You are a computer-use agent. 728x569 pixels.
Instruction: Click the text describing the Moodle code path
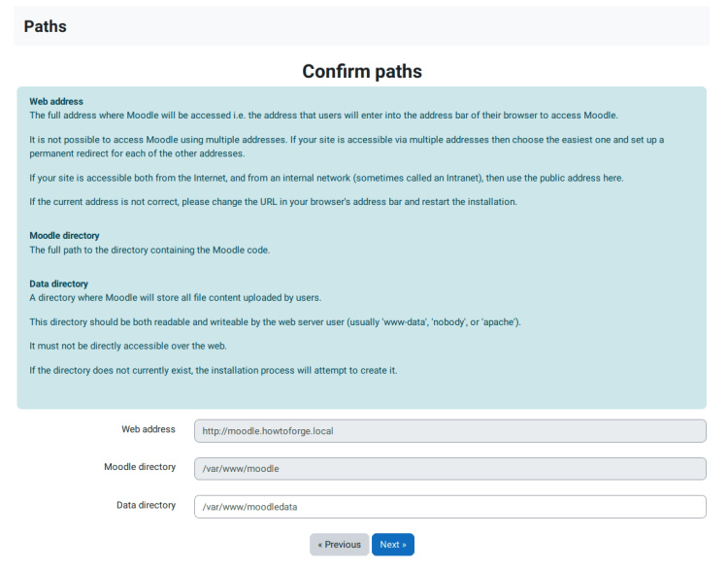[149, 250]
